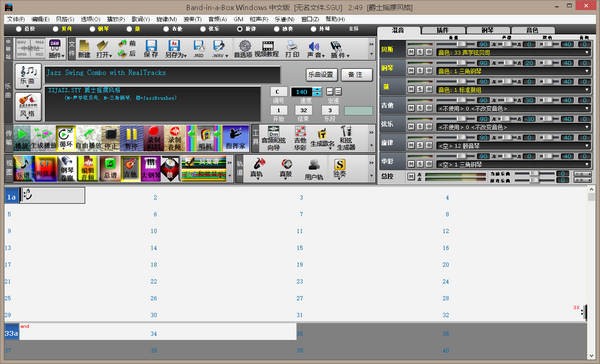The height and width of the screenshot is (364, 600).
Task: Open the 和弦生成器 chord builder icon
Action: pos(346,138)
